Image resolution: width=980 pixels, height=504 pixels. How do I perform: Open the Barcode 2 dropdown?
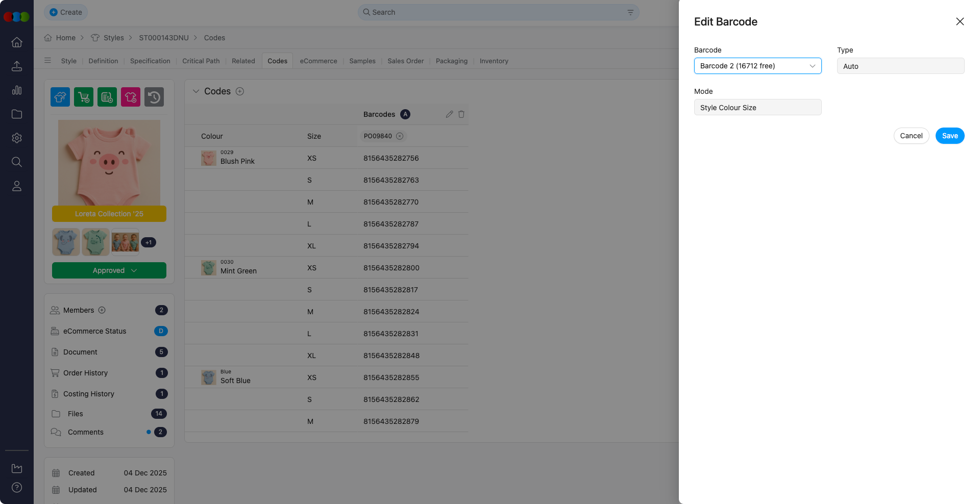[757, 66]
